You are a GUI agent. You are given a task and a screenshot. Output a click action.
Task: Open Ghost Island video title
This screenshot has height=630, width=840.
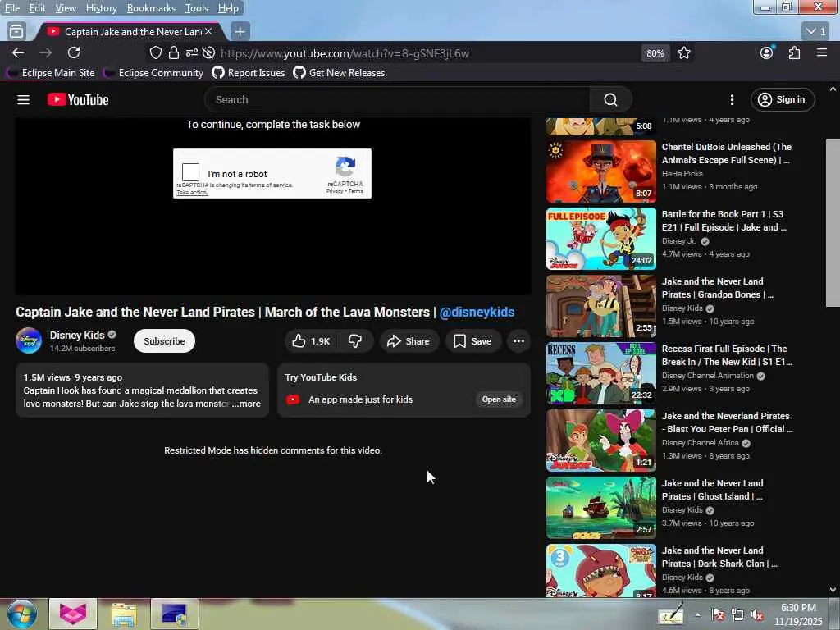pos(713,490)
